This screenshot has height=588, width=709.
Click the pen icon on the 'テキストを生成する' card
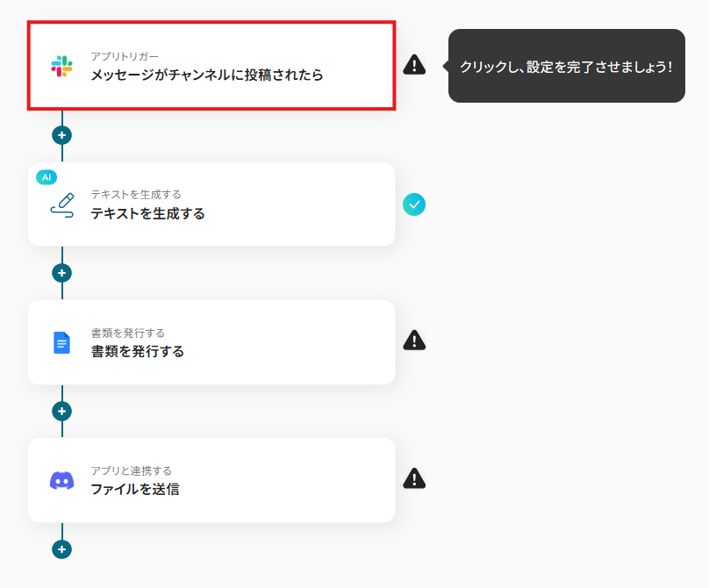click(62, 205)
